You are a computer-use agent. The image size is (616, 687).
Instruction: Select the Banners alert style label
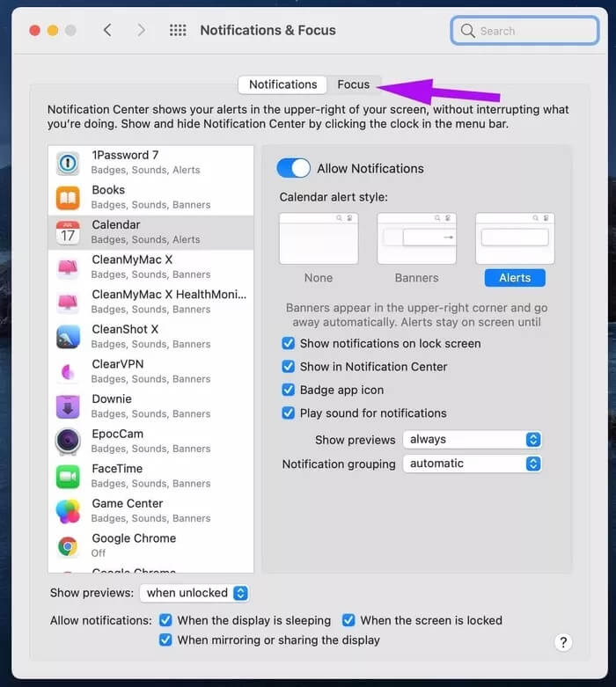point(416,278)
